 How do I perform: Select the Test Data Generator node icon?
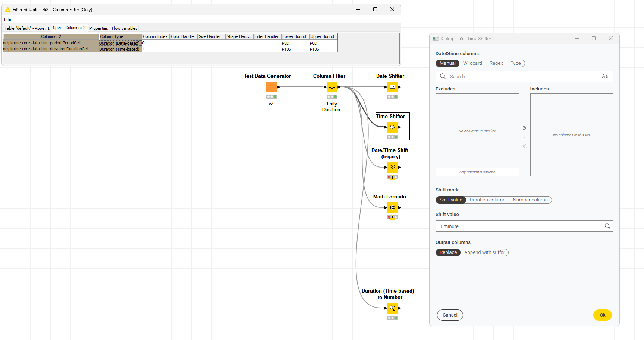271,87
